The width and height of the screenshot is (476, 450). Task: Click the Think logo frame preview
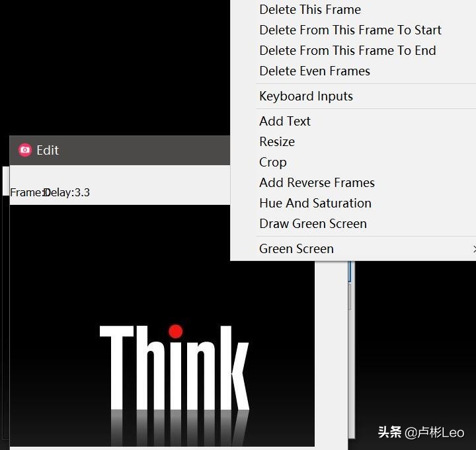pos(162,325)
